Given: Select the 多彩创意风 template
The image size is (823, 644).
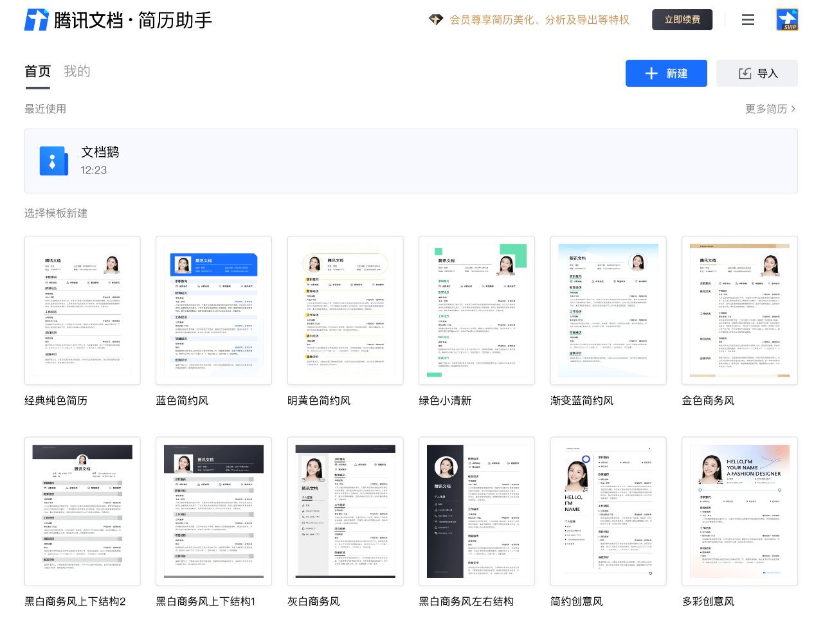Looking at the screenshot, I should pyautogui.click(x=739, y=511).
